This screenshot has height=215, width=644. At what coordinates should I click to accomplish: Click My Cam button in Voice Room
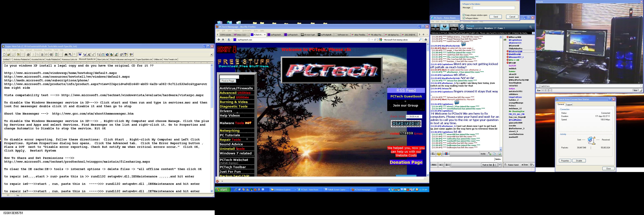(x=444, y=27)
